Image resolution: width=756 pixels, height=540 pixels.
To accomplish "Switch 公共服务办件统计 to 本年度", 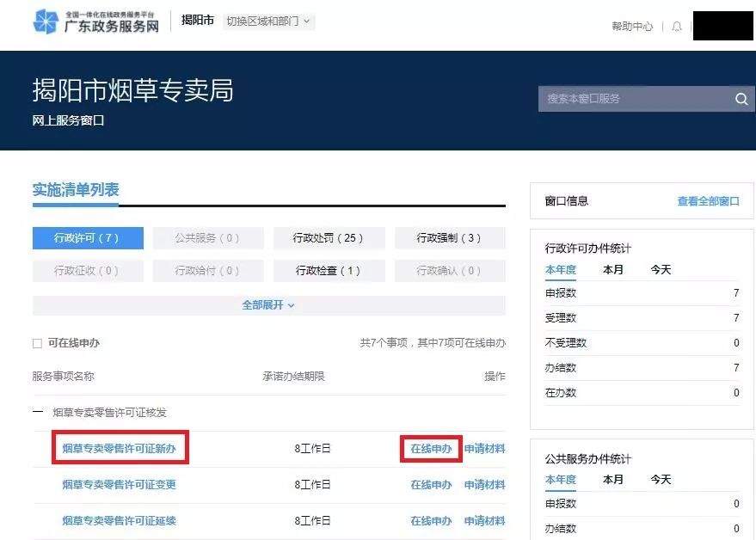I will (x=561, y=479).
